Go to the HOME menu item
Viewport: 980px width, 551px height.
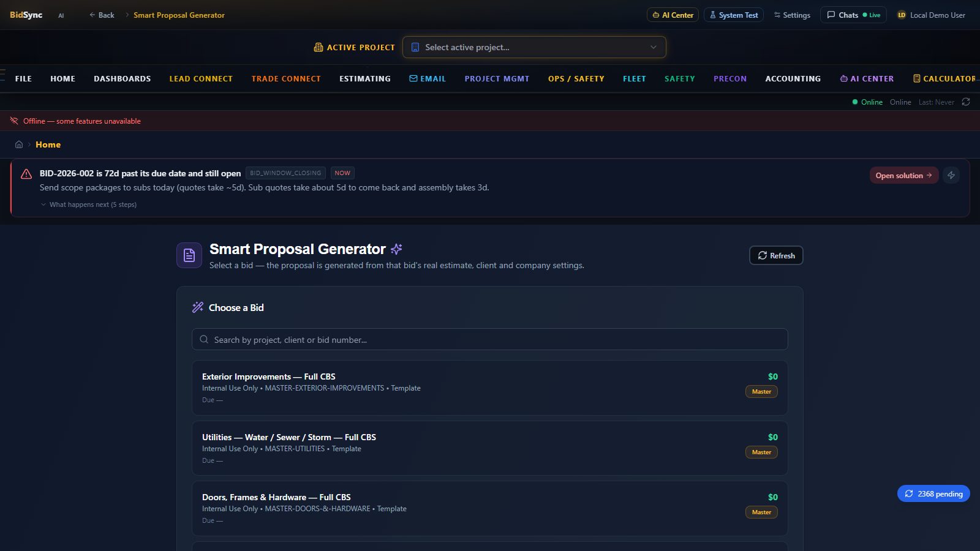(x=62, y=78)
